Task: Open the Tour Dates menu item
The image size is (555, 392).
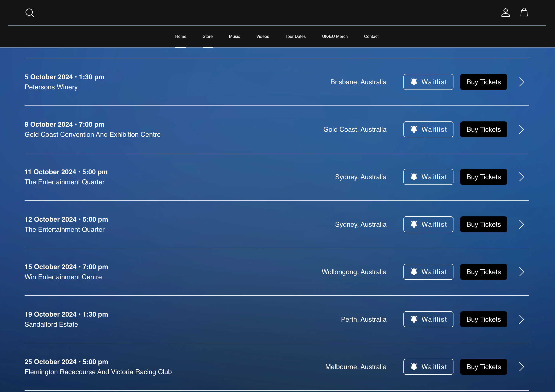Action: click(x=295, y=36)
